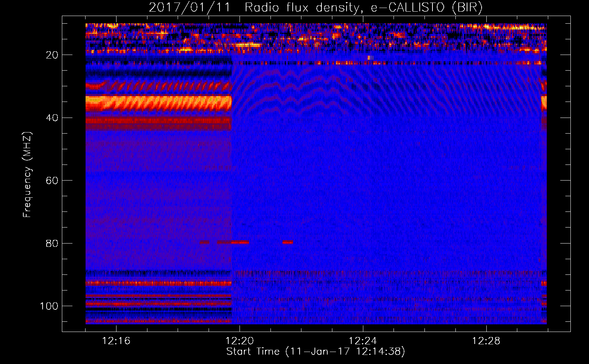Click the 40 MHz frequency tick label

pyautogui.click(x=52, y=118)
